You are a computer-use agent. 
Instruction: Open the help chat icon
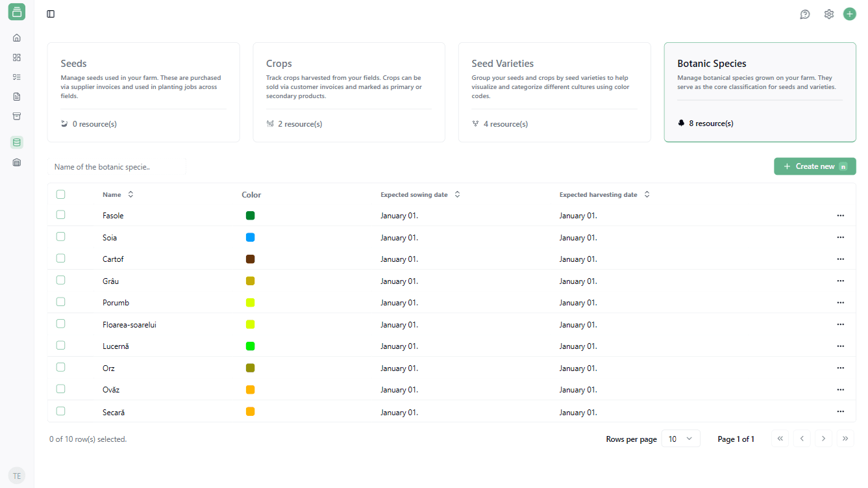805,14
